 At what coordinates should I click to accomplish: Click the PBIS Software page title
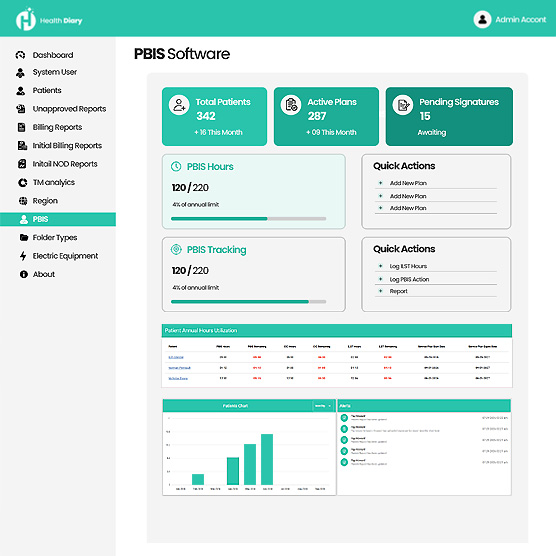click(x=182, y=54)
